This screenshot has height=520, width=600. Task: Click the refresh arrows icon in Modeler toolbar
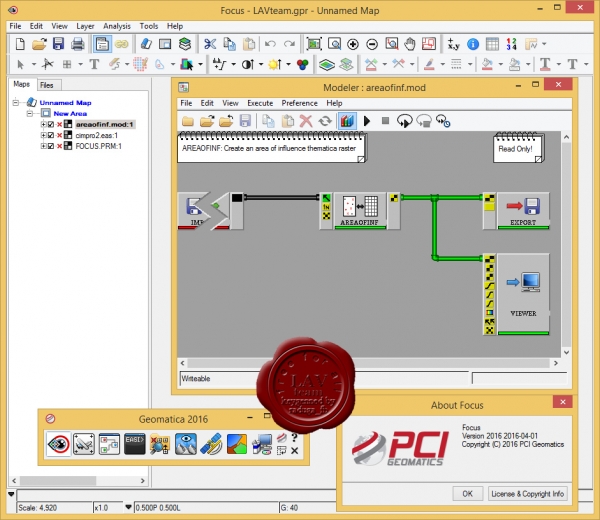coord(325,121)
